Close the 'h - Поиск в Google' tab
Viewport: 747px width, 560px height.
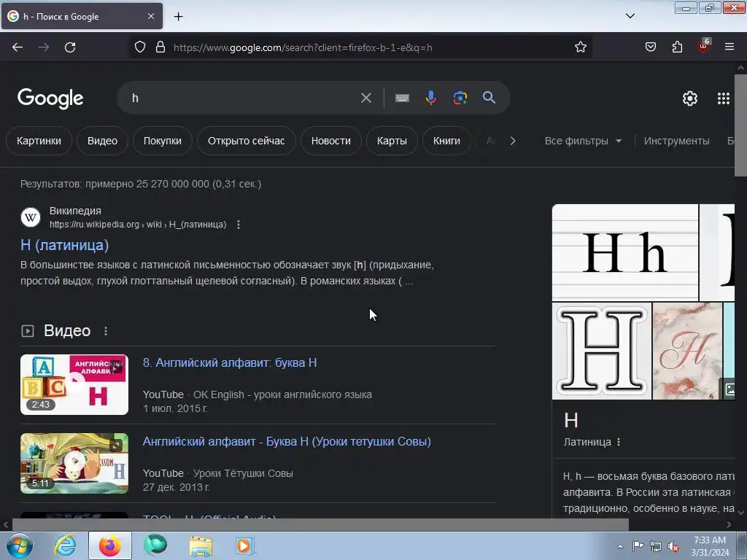pos(151,16)
